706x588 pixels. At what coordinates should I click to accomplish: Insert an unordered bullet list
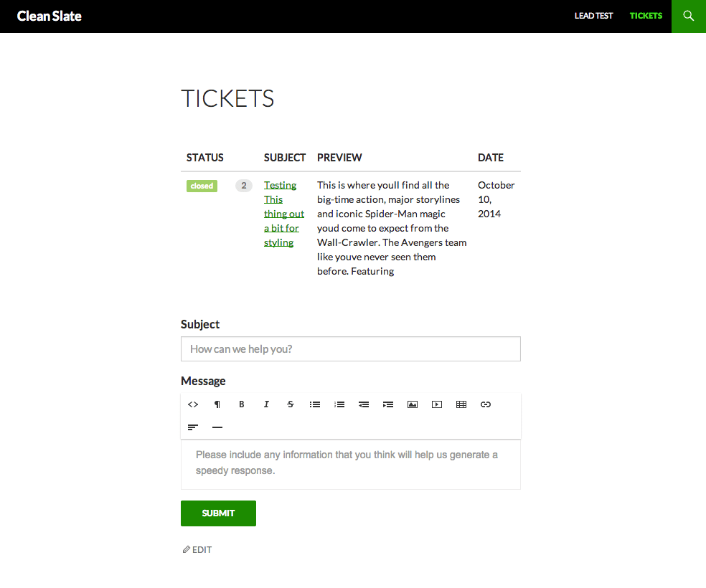tap(315, 404)
